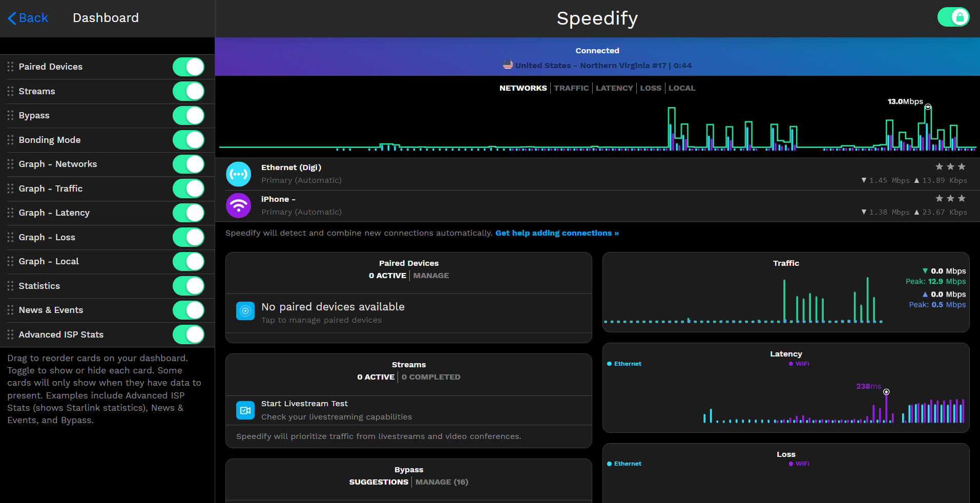Turn off the Graph - Latency card
The width and height of the screenshot is (980, 503).
click(188, 213)
